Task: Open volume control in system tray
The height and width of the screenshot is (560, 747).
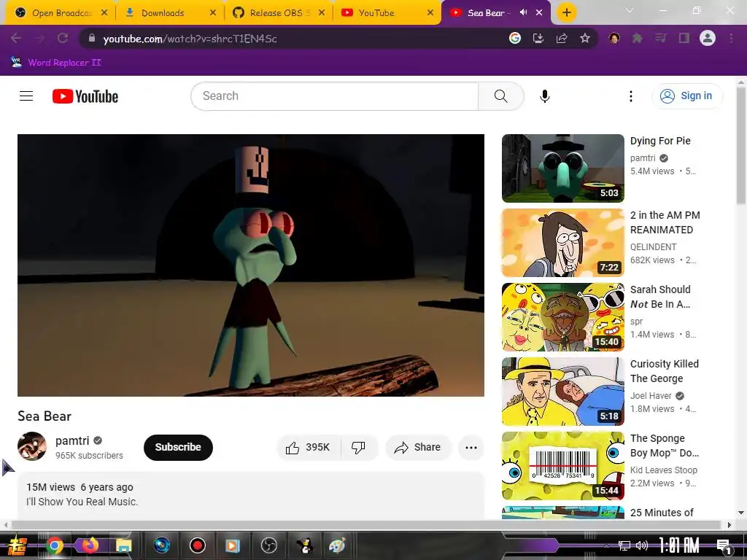Action: (x=642, y=545)
